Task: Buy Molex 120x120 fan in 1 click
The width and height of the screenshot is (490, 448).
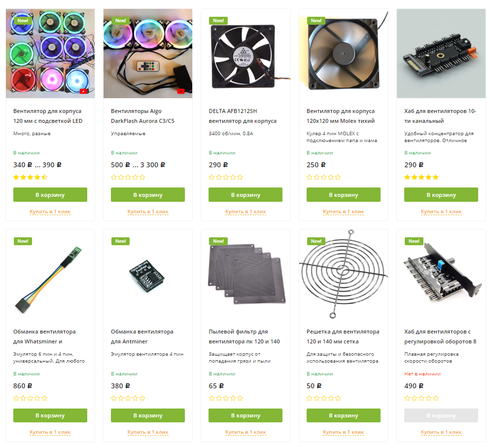Action: click(x=343, y=212)
